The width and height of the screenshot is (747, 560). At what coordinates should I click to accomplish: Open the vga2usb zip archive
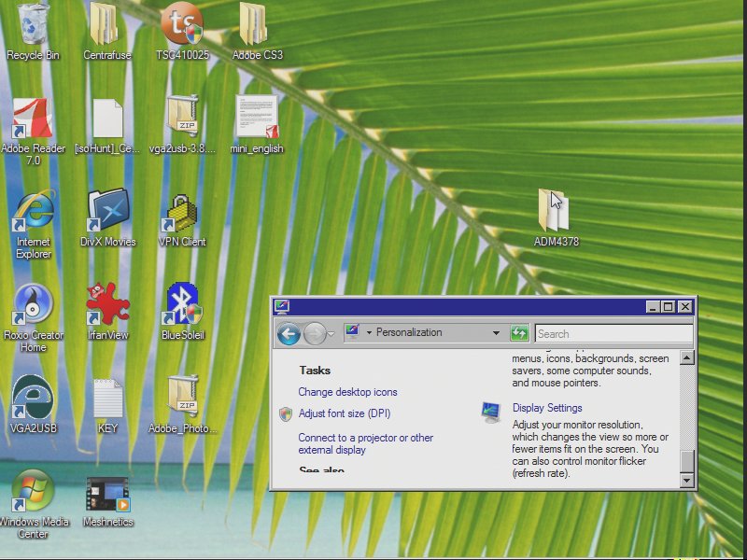click(182, 120)
